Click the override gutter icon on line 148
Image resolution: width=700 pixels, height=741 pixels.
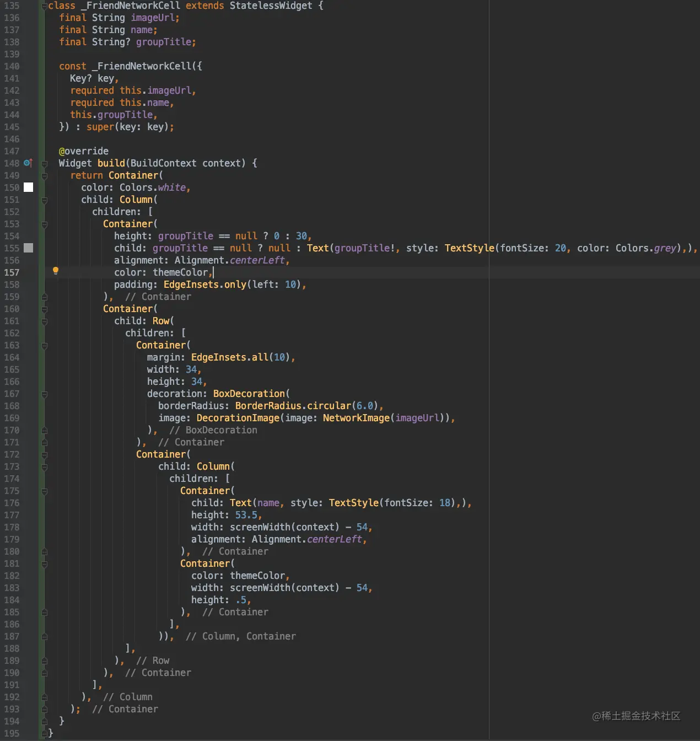tap(28, 163)
